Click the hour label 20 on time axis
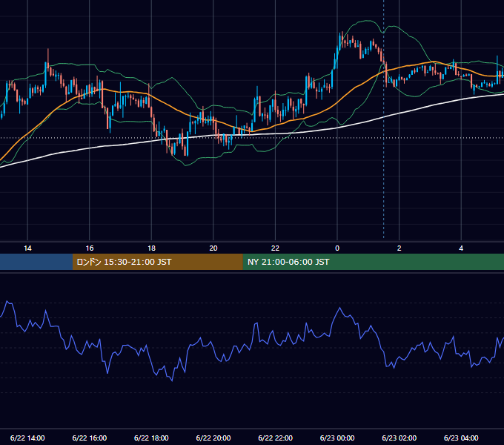504x445 pixels. click(x=213, y=248)
